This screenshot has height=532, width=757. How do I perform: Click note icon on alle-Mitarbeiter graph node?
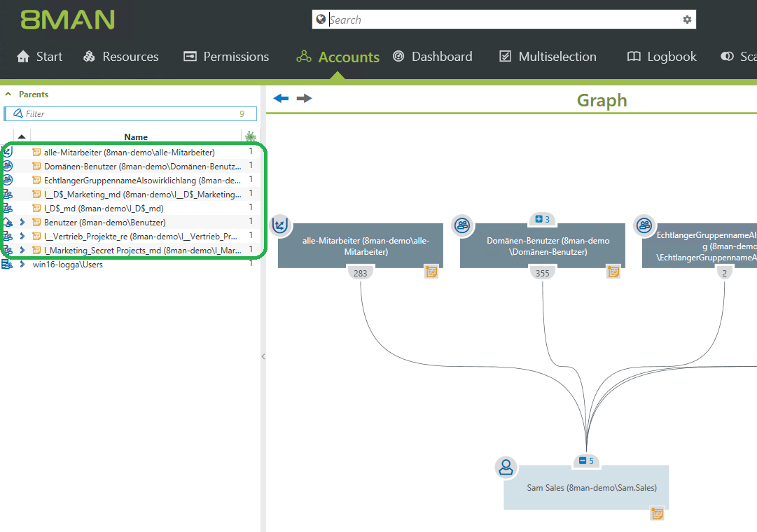(431, 272)
